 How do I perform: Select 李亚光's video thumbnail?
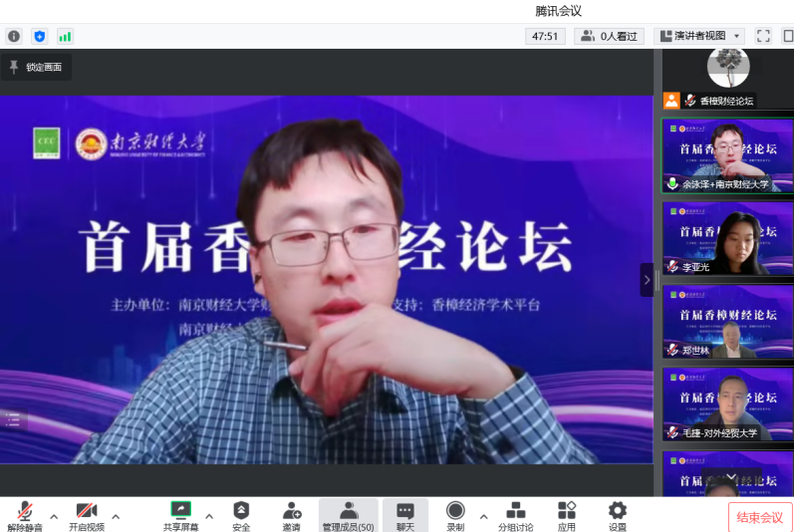coord(727,239)
